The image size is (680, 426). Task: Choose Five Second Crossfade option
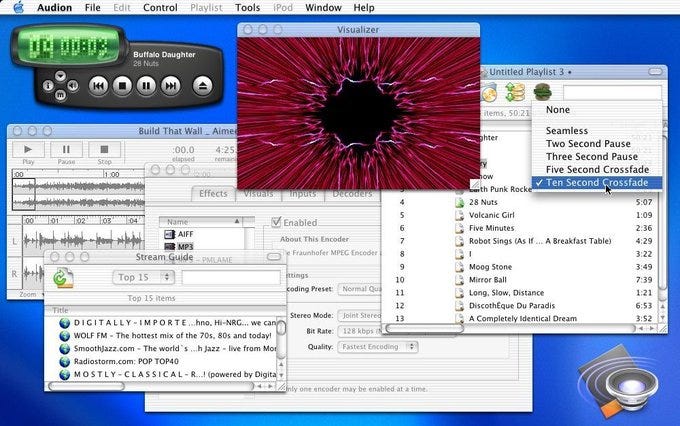tap(597, 170)
